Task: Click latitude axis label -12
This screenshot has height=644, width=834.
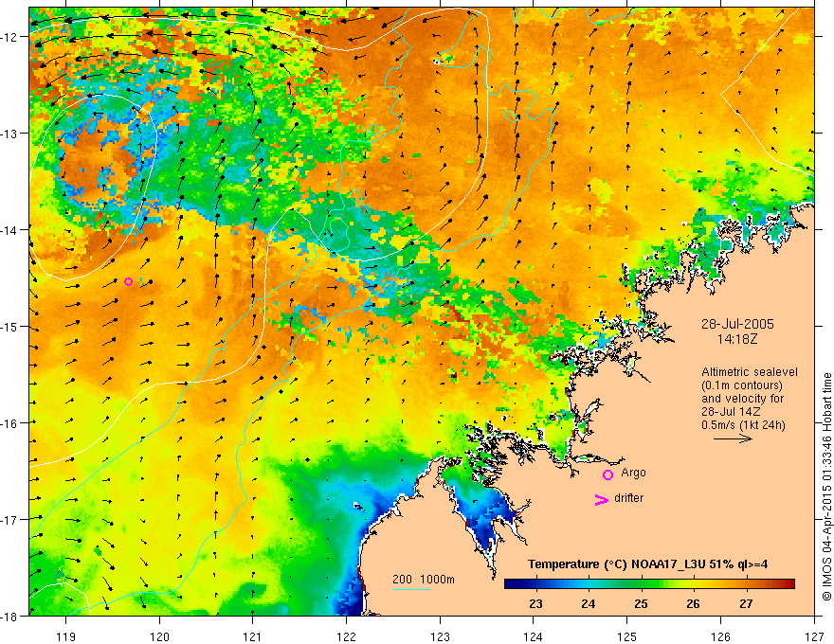Action: click(10, 37)
